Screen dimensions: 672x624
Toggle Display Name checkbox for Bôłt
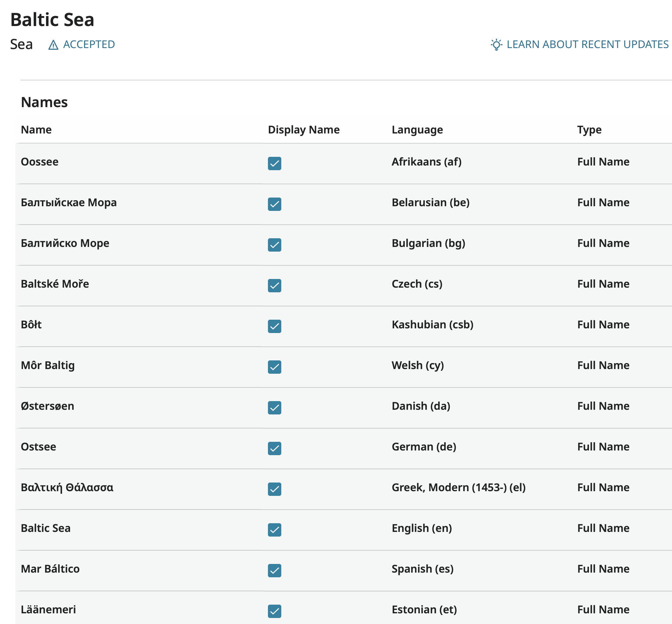tap(275, 326)
